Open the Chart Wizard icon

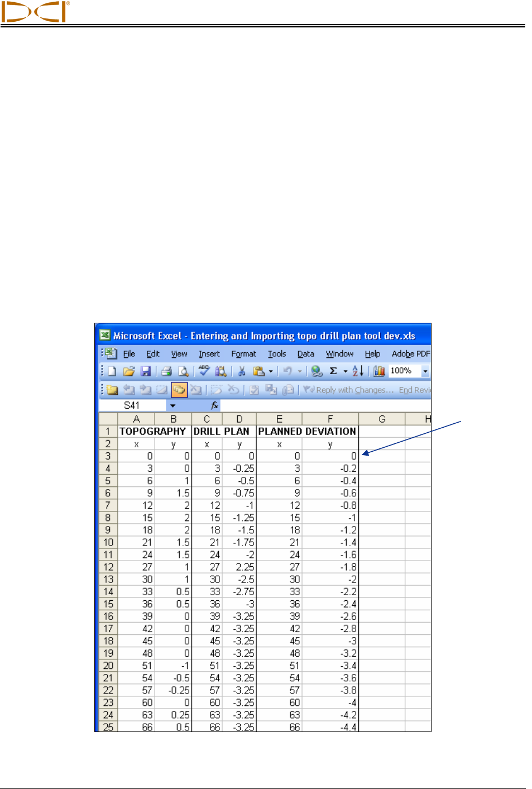(x=379, y=371)
